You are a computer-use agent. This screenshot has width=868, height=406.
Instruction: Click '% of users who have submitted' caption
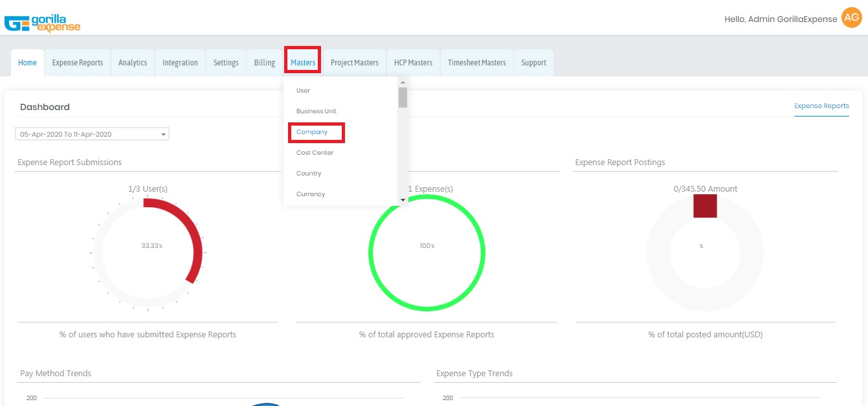(148, 335)
